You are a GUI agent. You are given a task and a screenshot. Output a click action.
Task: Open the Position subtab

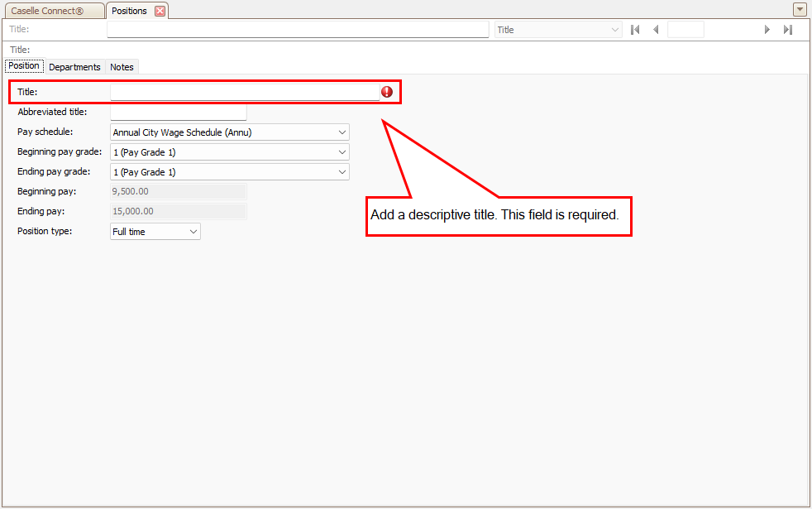pyautogui.click(x=24, y=66)
